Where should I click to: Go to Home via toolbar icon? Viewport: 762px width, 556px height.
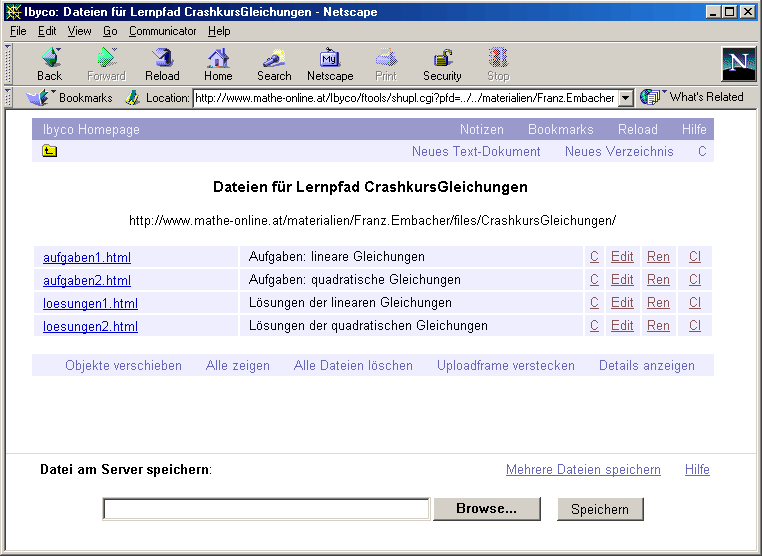pos(218,59)
